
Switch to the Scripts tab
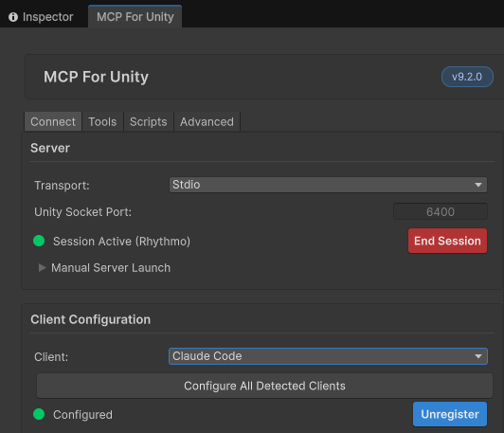click(148, 122)
